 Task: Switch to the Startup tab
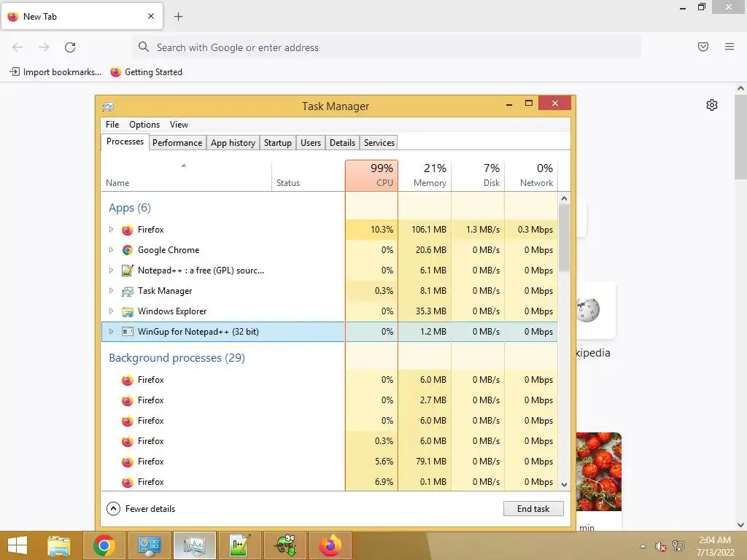(278, 143)
